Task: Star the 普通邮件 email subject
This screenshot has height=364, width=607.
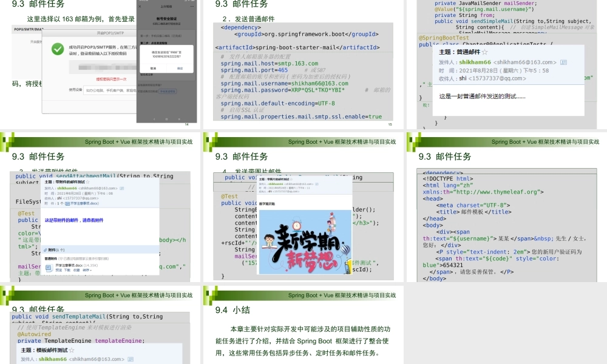Action: pos(484,52)
